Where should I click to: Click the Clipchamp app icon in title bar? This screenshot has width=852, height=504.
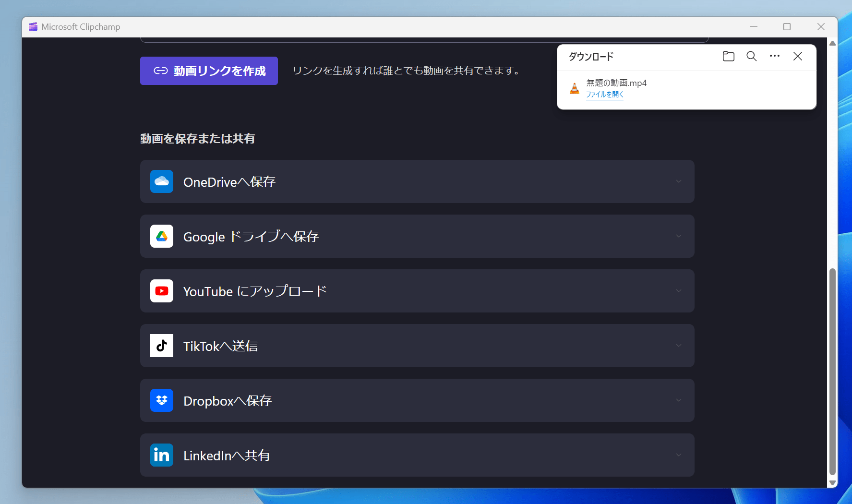(x=33, y=27)
